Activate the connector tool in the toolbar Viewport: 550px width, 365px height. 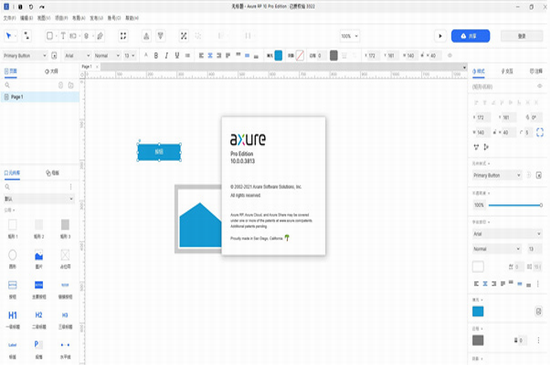26,36
